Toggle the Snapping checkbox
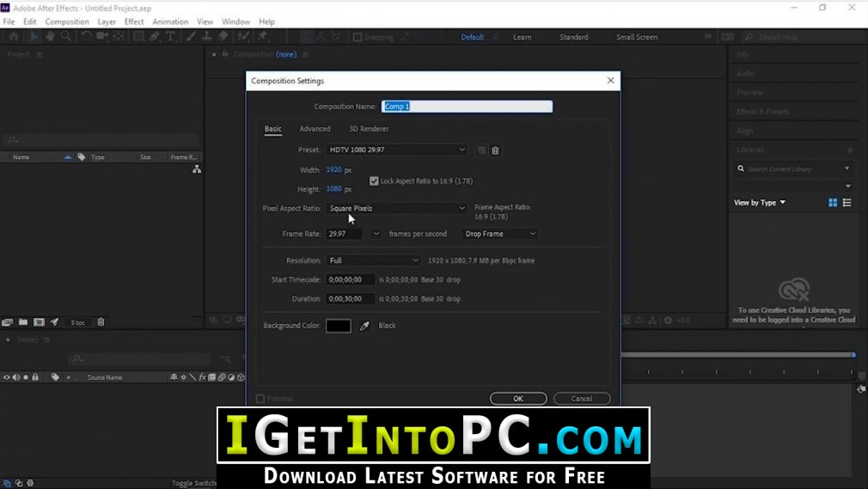Screen dimensions: 868x489 pos(358,37)
